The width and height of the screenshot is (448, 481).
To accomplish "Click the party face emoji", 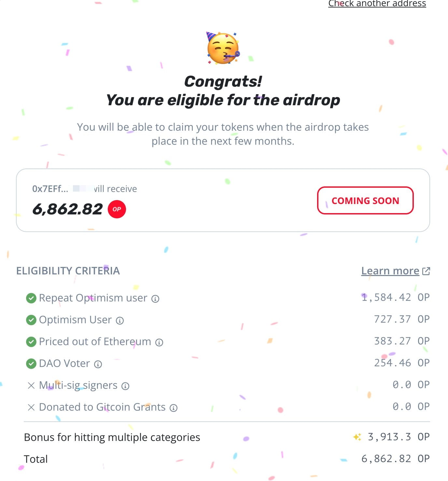I will pos(223,48).
